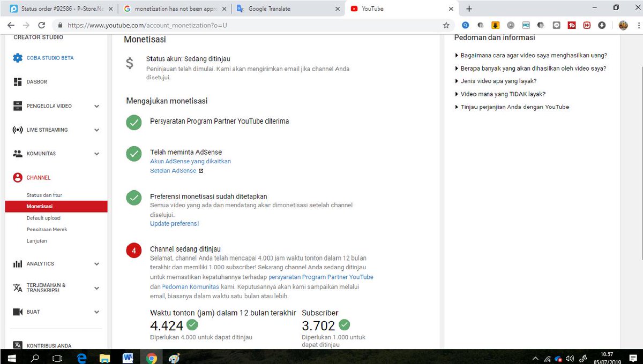Expand 'Berapa banyak yang akan dihasilkan oleh video saya?'

click(530, 68)
